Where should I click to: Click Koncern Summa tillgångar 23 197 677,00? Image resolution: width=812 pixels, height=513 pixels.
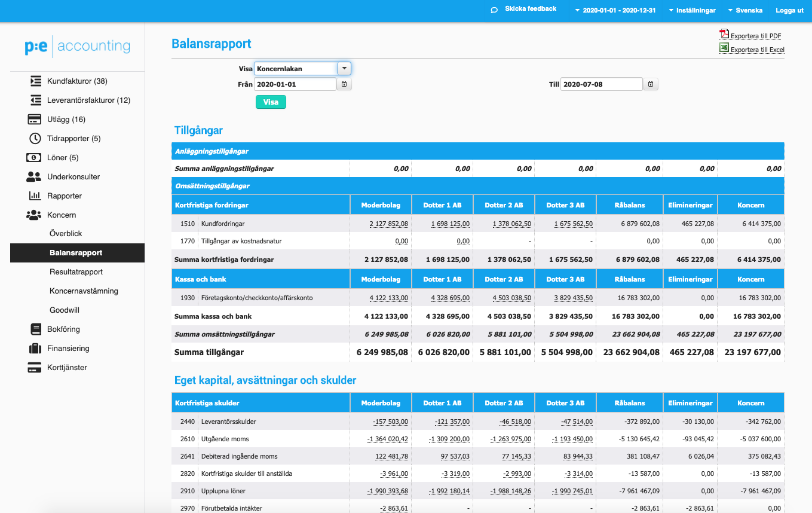click(x=752, y=353)
